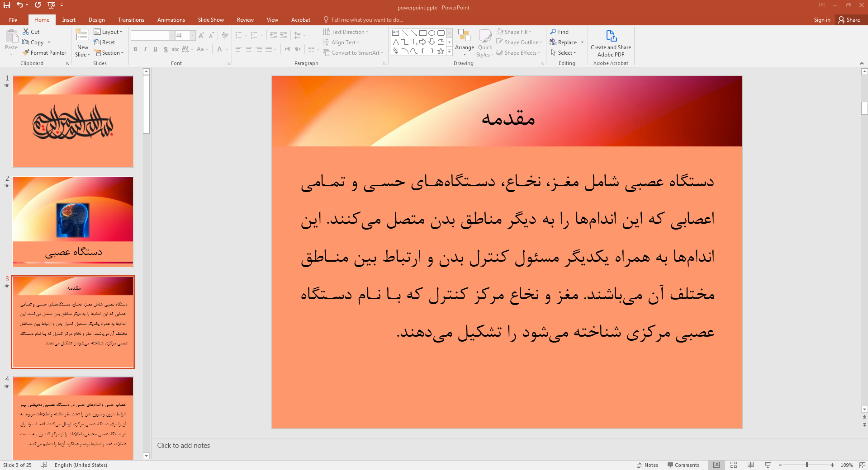
Task: Open the File menu
Action: tap(13, 20)
